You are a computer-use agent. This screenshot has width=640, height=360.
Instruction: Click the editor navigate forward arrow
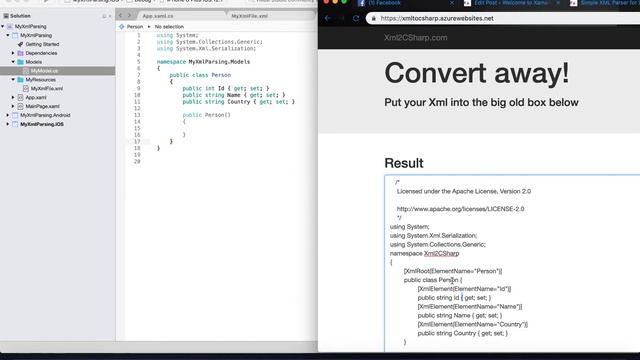pos(129,16)
